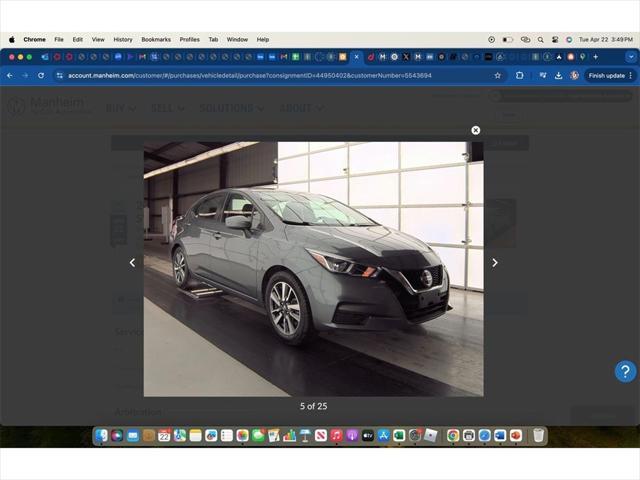Open the Profiles menu
Image resolution: width=640 pixels, height=480 pixels.
[x=189, y=40]
